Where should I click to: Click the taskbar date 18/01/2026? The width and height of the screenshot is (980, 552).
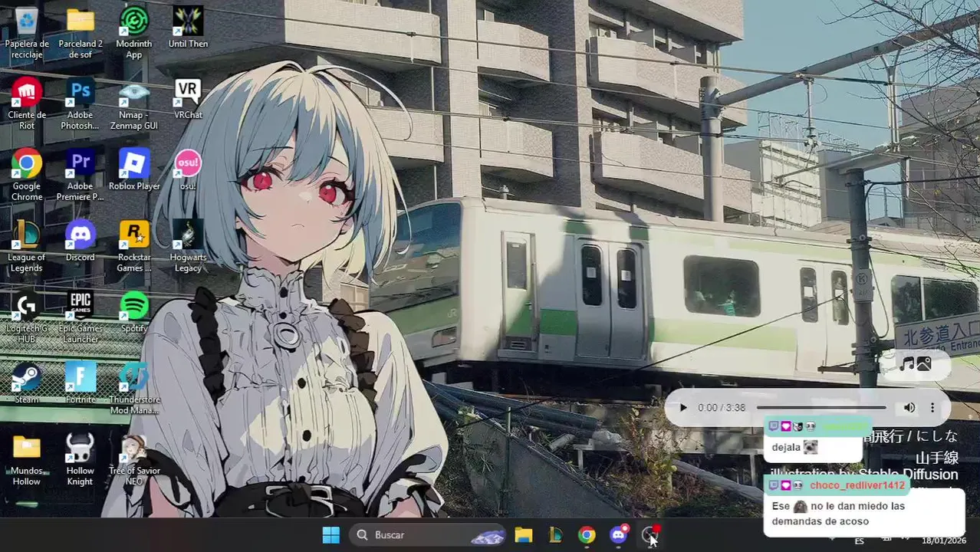coord(944,540)
